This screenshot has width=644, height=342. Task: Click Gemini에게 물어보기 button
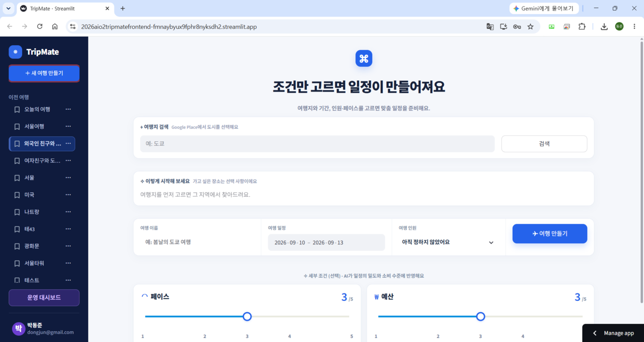point(544,9)
